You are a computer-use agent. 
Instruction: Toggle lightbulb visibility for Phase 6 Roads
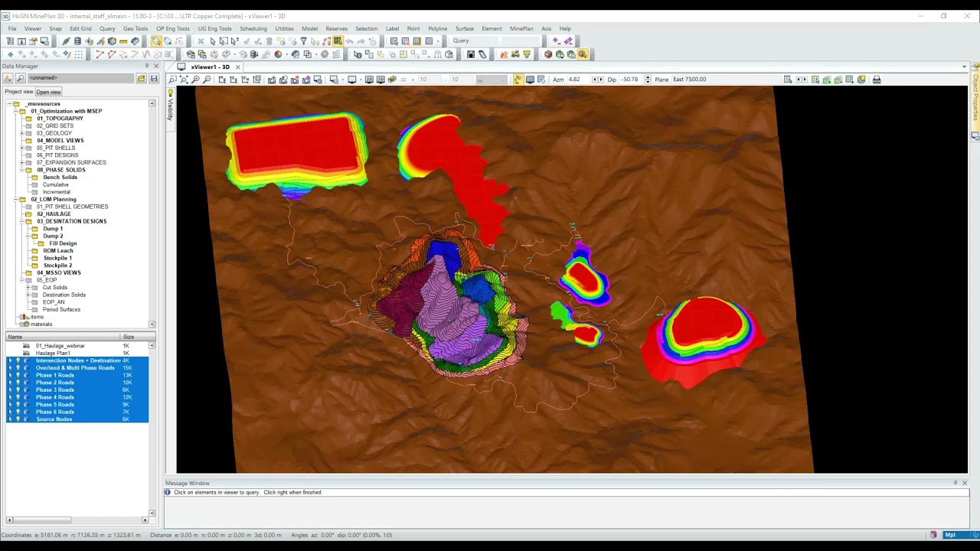pyautogui.click(x=18, y=412)
